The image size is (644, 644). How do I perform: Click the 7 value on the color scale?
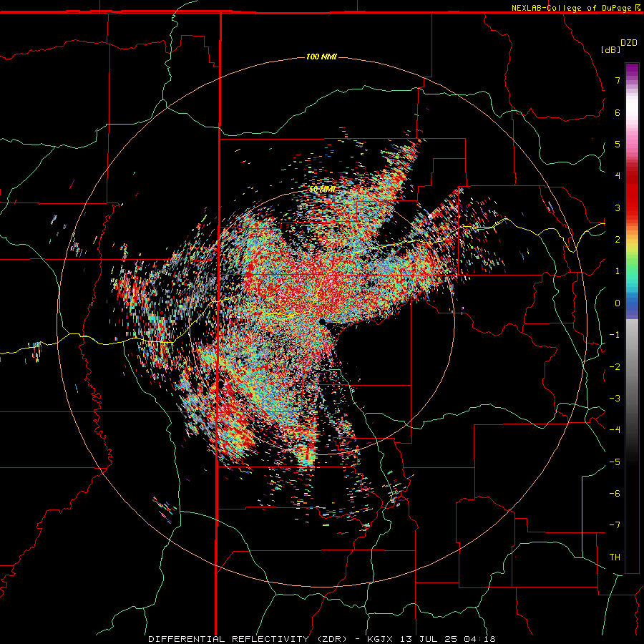click(x=618, y=80)
